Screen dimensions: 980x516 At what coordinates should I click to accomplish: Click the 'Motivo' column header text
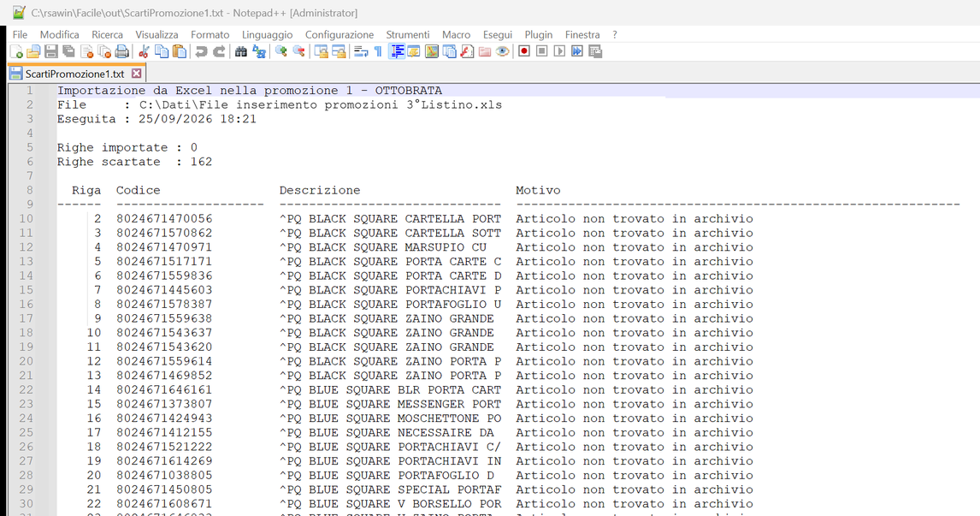[538, 190]
